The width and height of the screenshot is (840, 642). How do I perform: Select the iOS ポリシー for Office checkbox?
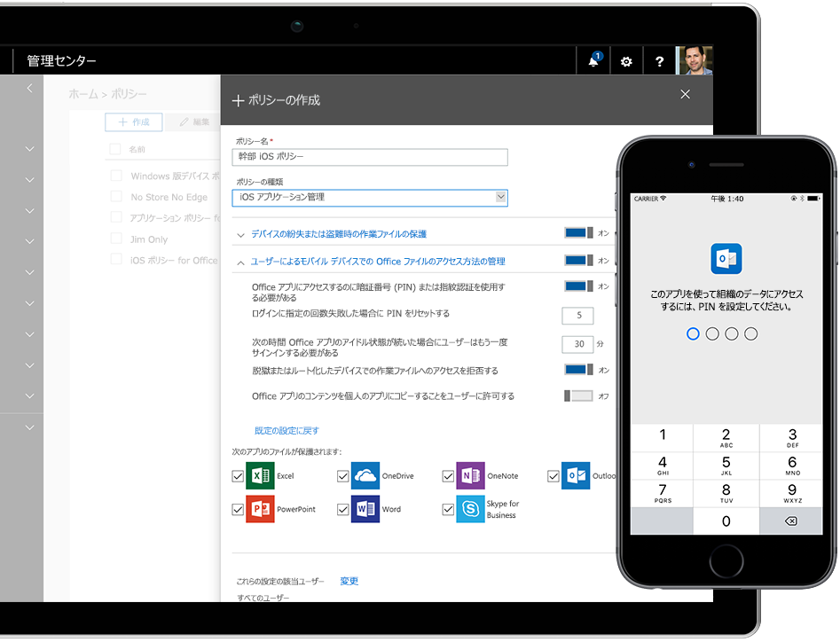(x=115, y=259)
